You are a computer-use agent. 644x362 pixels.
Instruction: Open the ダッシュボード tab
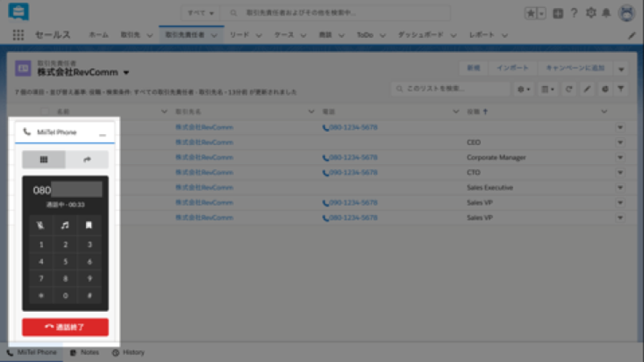click(421, 35)
